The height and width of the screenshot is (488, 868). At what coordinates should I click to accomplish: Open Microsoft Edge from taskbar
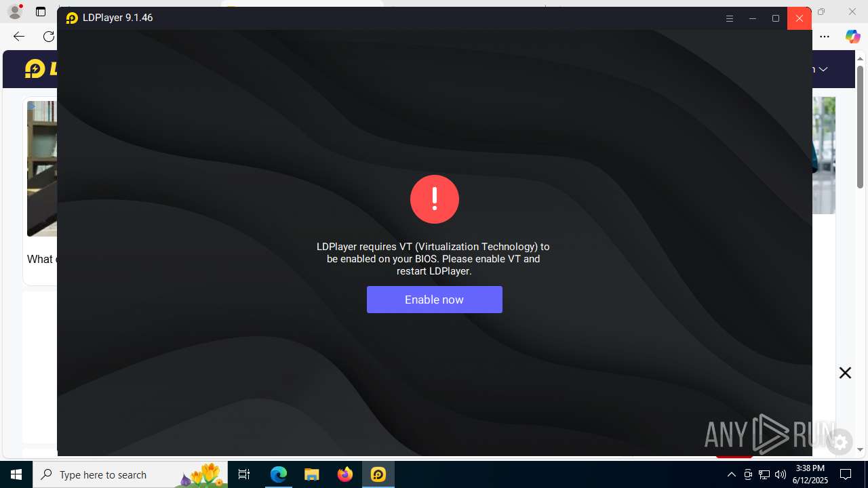coord(279,474)
